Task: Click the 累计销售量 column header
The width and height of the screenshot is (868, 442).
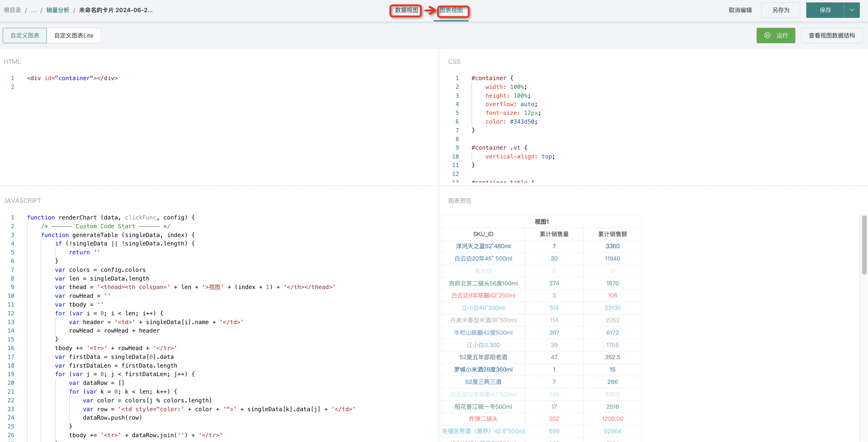Action: click(554, 234)
